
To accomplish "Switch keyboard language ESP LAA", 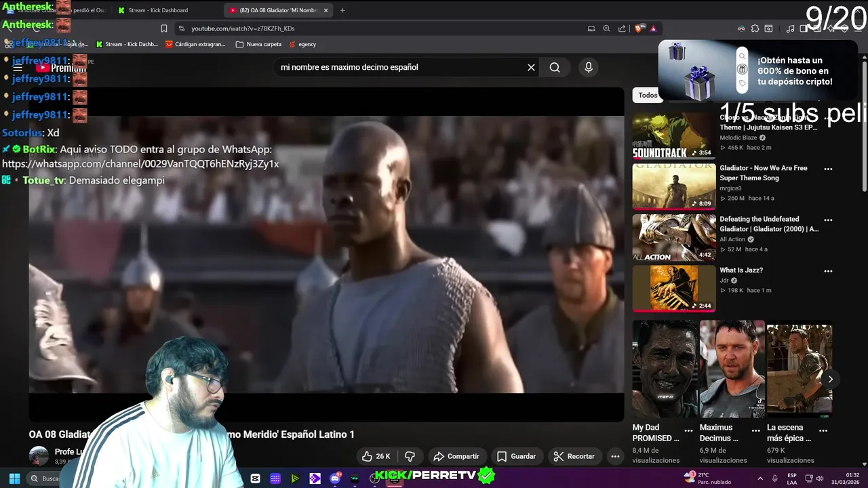I will [x=792, y=479].
